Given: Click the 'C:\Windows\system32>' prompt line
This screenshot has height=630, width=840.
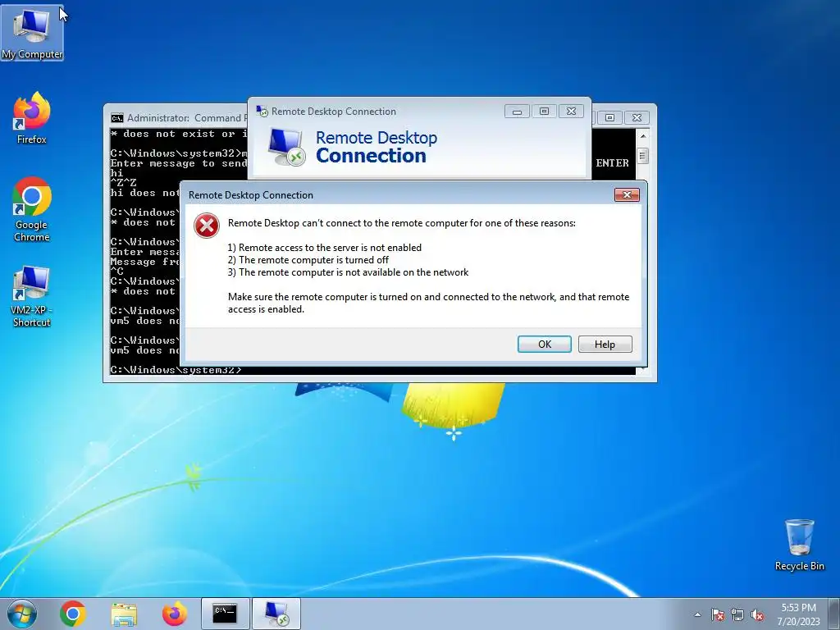Looking at the screenshot, I should 176,370.
